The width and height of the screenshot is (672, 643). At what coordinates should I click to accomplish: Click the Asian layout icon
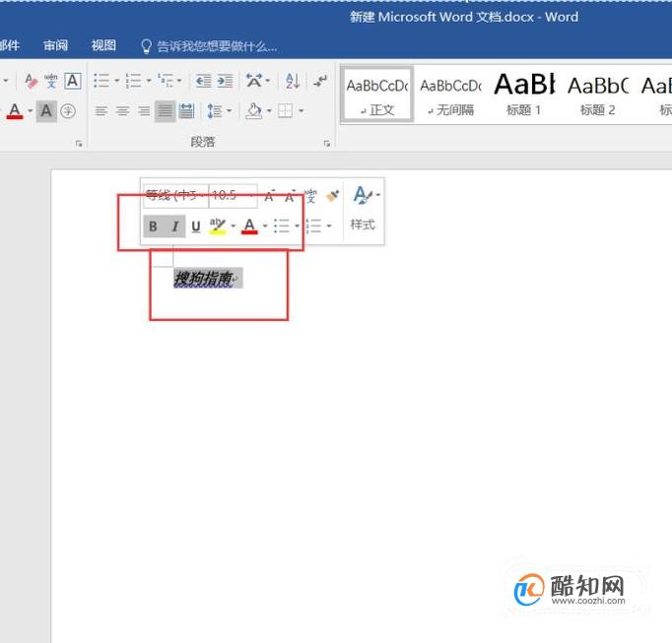[x=254, y=81]
